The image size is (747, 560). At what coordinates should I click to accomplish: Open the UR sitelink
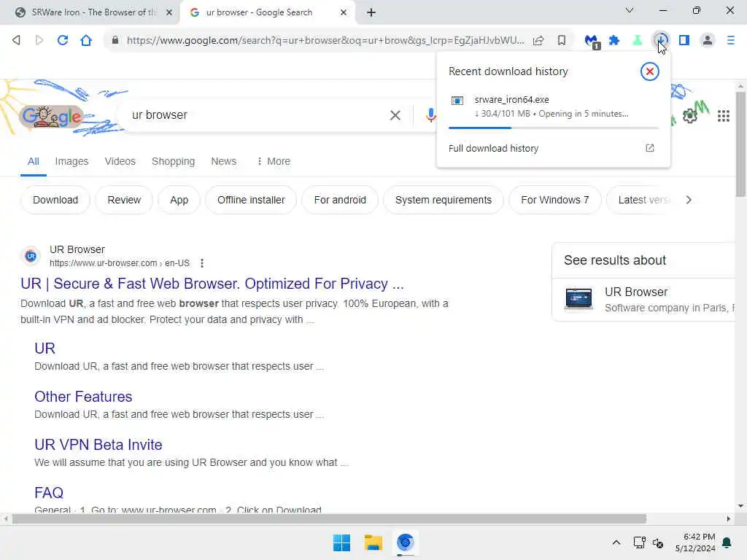[x=44, y=349]
